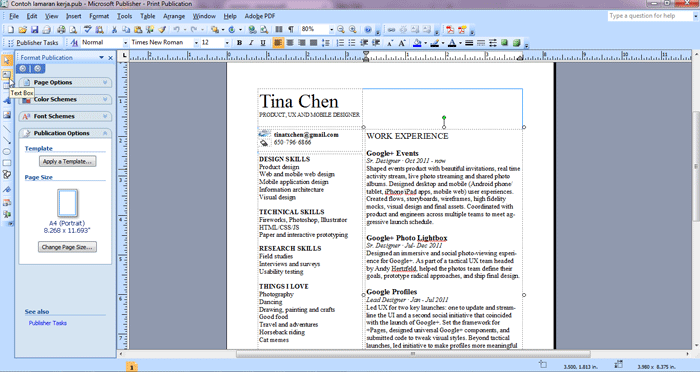This screenshot has height=372, width=700.
Task: Select the Oval tool
Action: 7,152
